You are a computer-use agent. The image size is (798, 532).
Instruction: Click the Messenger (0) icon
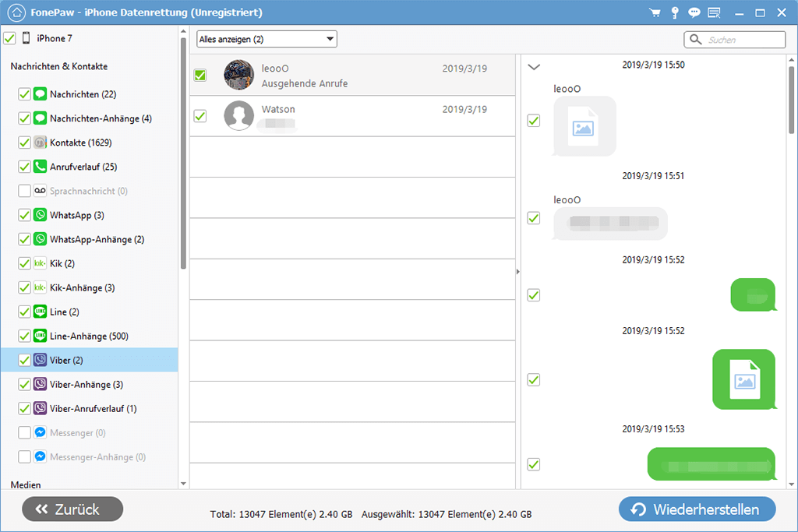tap(41, 433)
